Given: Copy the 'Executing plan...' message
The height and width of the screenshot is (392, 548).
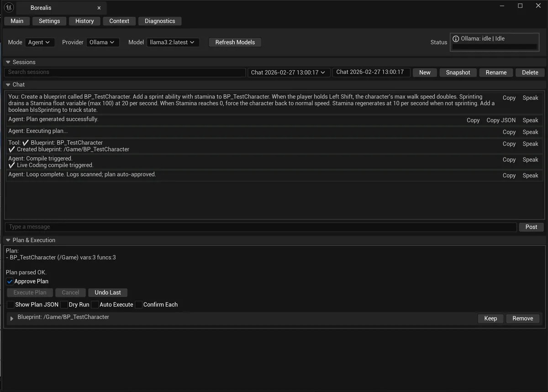Looking at the screenshot, I should coord(509,132).
